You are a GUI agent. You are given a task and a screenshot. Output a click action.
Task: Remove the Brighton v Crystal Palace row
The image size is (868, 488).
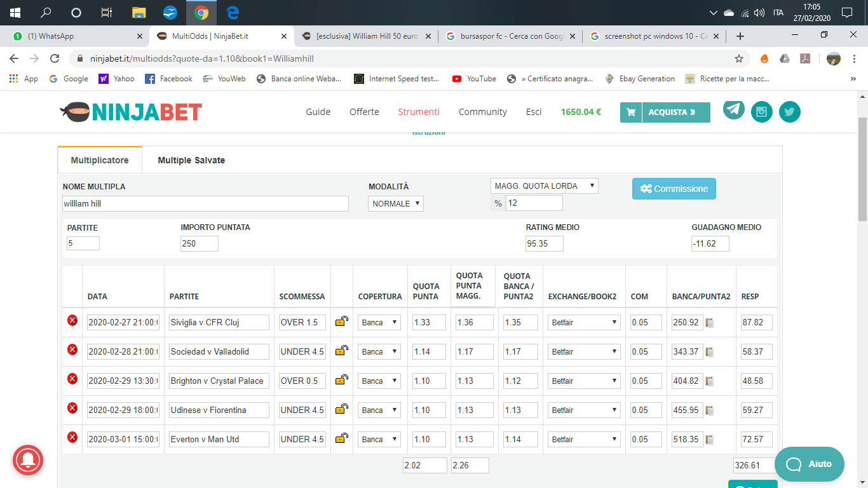pyautogui.click(x=72, y=379)
